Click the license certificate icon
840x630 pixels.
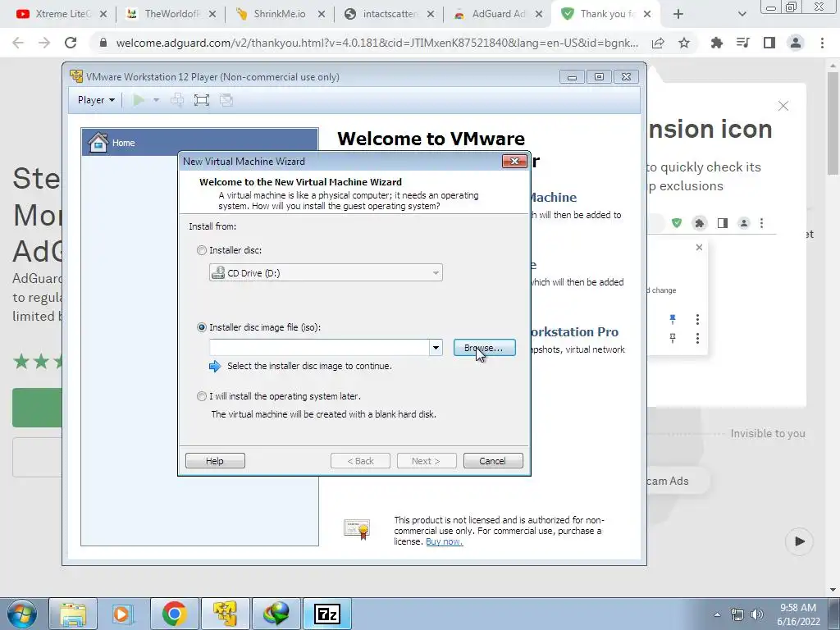357,529
